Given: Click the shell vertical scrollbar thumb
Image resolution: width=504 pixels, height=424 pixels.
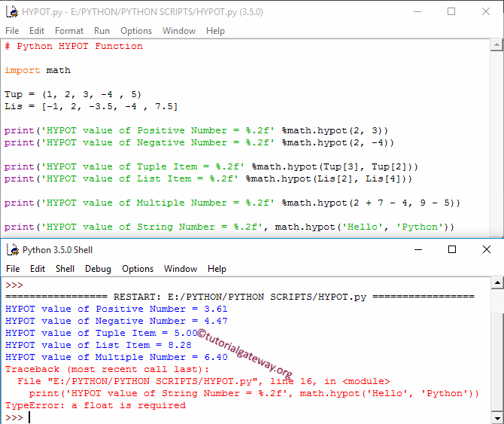Looking at the screenshot, I should click(x=497, y=362).
